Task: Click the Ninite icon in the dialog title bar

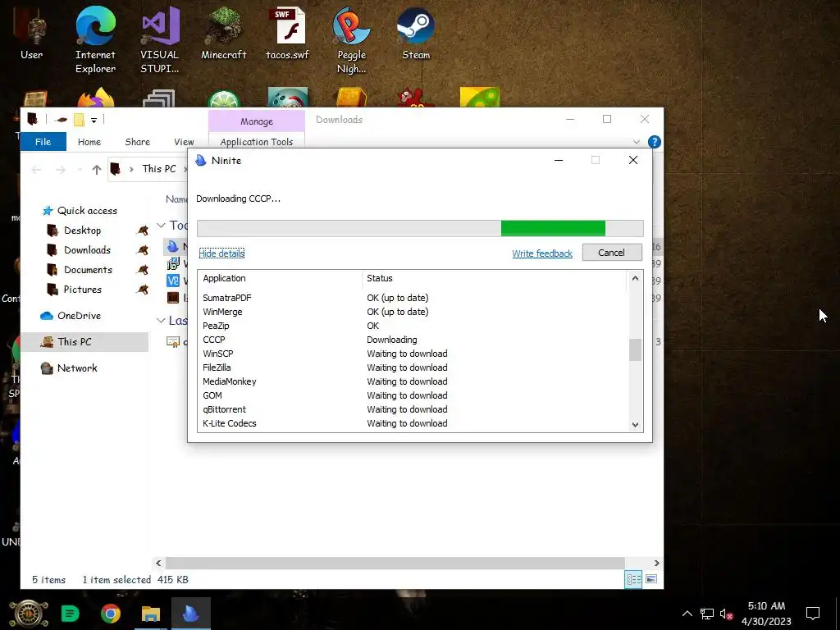Action: 201,160
